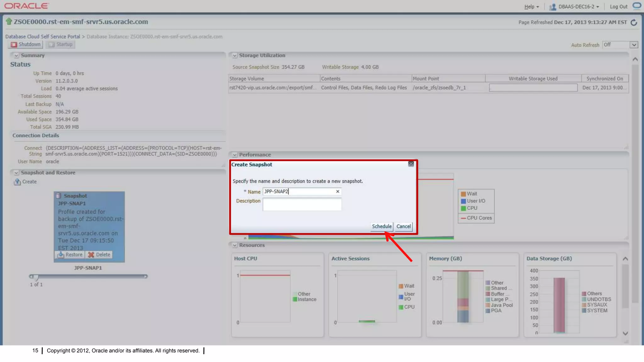This screenshot has width=644, height=362.
Task: Select the JPP-SNAP1 snapshot card
Action: tap(89, 227)
